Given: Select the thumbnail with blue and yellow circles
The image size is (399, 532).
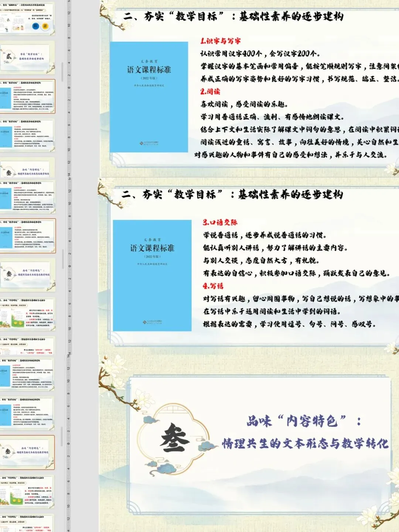Looking at the screenshot, I should (27, 18).
